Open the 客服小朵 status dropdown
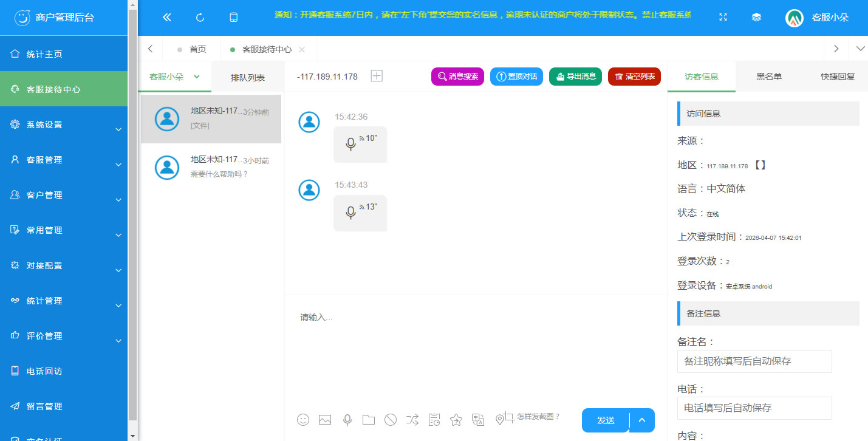This screenshot has width=868, height=441. pos(175,77)
